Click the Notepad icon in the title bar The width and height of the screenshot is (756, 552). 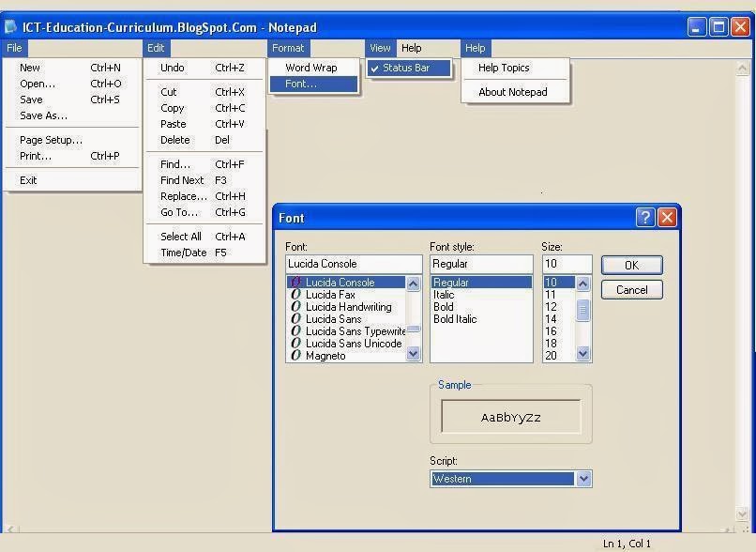click(9, 27)
